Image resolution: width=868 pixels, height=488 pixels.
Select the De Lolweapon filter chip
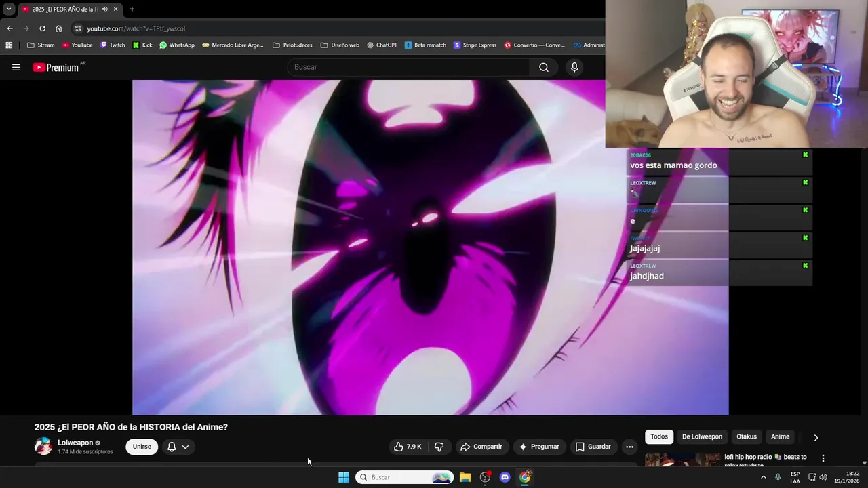click(x=702, y=436)
